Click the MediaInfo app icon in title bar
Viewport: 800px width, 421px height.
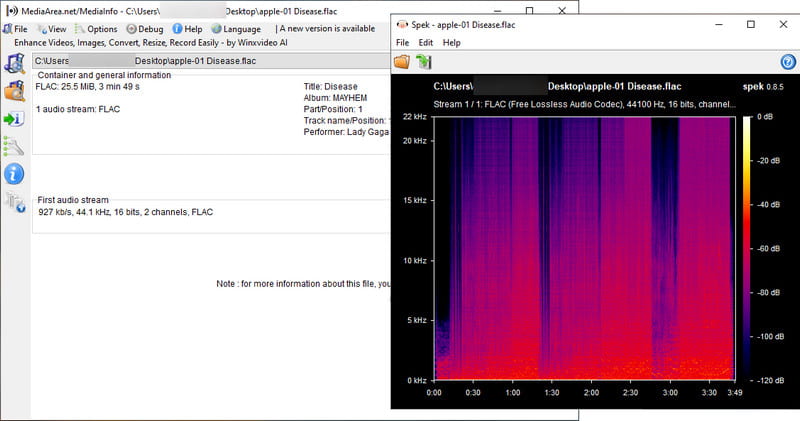click(12, 11)
